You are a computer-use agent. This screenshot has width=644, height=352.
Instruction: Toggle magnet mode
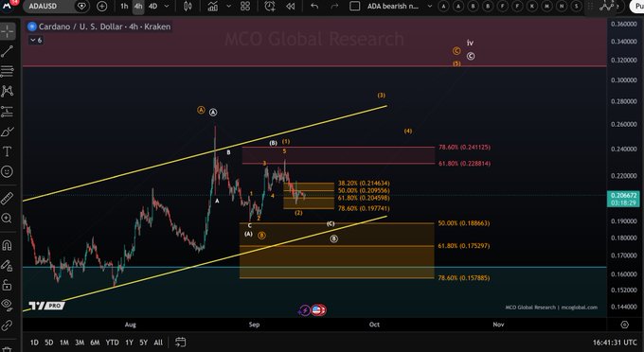7,245
